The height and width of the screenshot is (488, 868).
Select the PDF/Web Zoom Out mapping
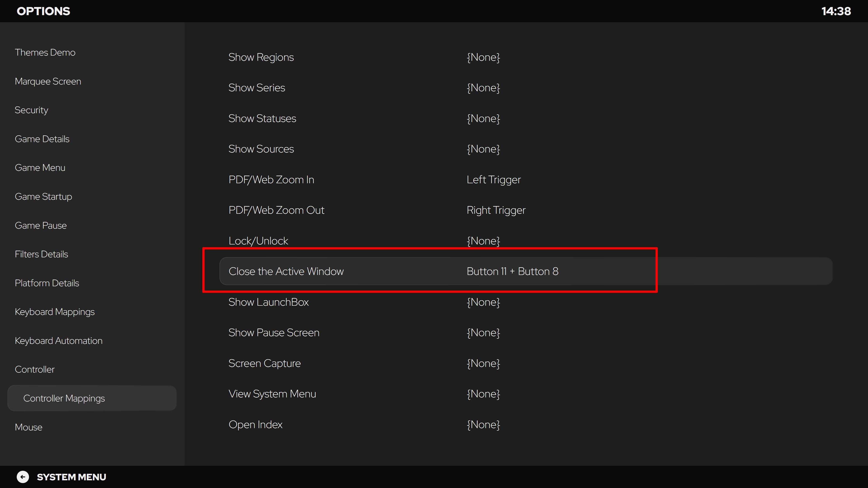(526, 210)
